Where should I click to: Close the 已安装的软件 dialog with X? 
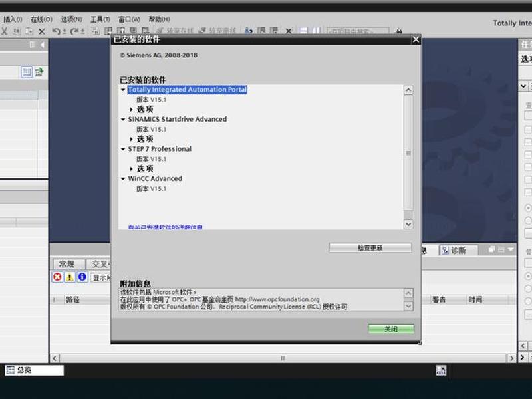[416, 40]
